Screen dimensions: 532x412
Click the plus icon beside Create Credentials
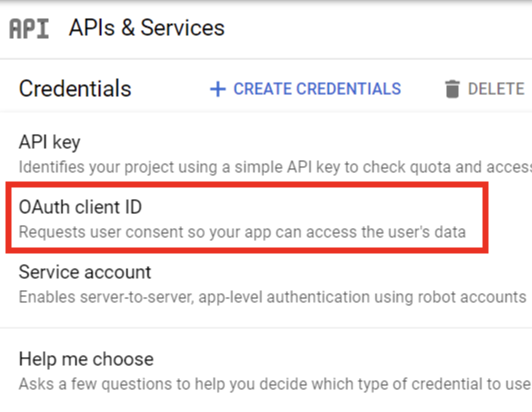tap(217, 89)
